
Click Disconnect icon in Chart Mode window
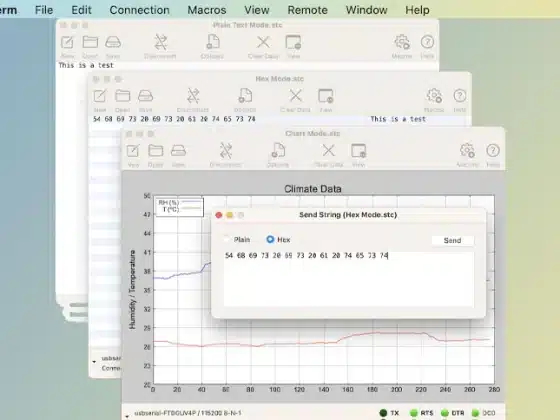tap(226, 150)
